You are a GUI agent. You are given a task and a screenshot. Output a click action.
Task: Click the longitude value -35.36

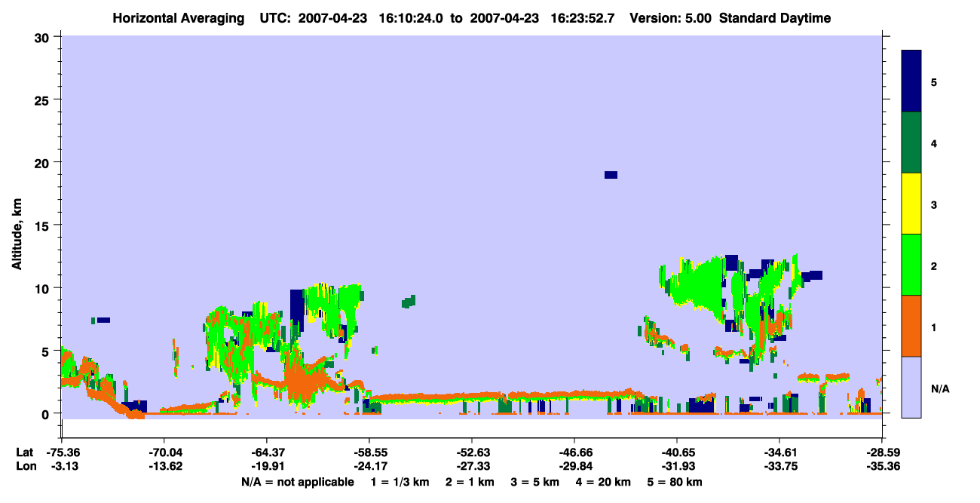pyautogui.click(x=883, y=466)
